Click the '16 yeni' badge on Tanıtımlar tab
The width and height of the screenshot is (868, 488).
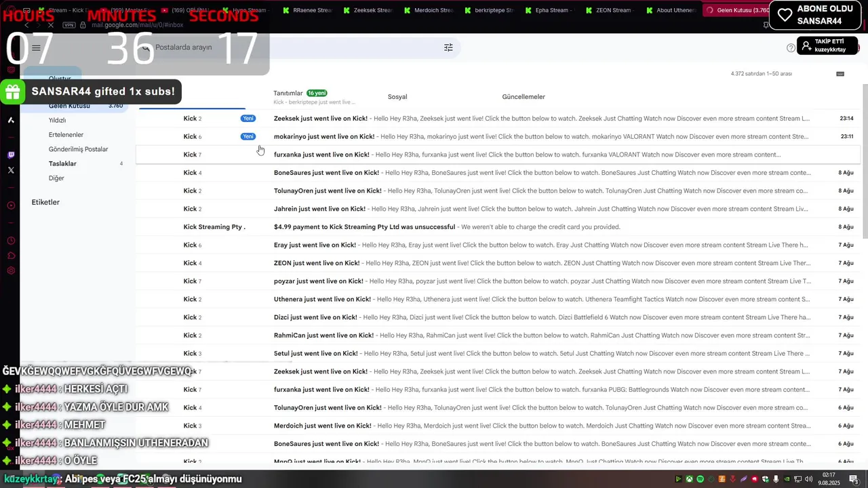click(x=317, y=93)
